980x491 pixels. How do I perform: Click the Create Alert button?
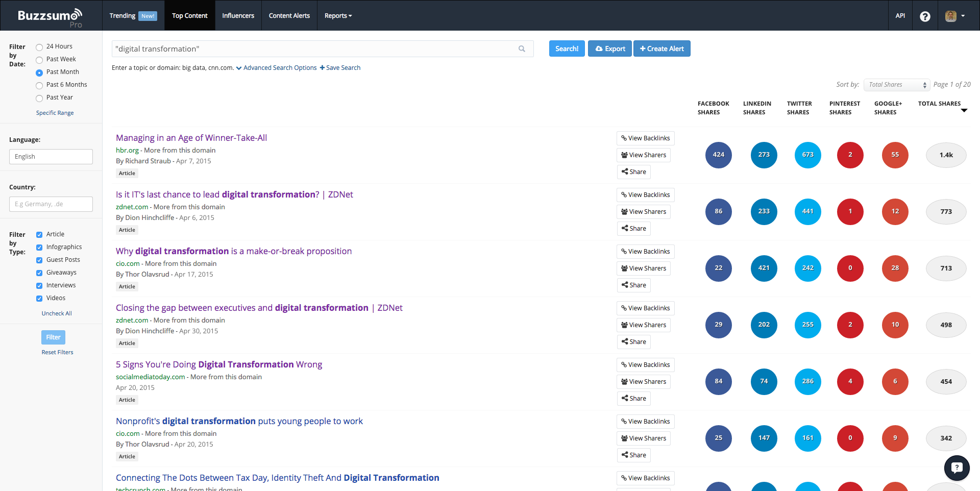tap(661, 48)
